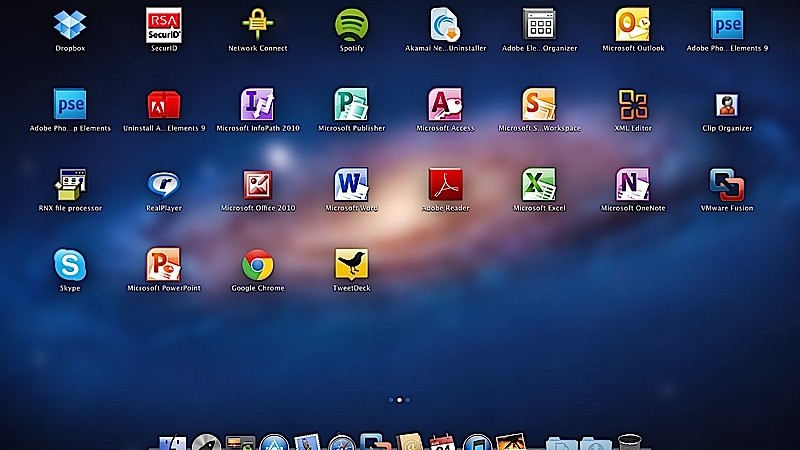Switch to the first Launchpad page dot
Image resolution: width=800 pixels, height=450 pixels.
(x=391, y=399)
